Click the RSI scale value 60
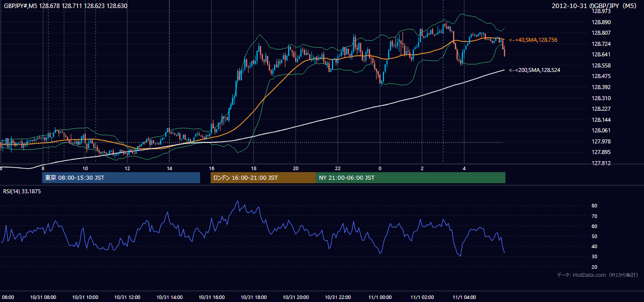Viewport: 644px width, 302px height. click(x=595, y=226)
